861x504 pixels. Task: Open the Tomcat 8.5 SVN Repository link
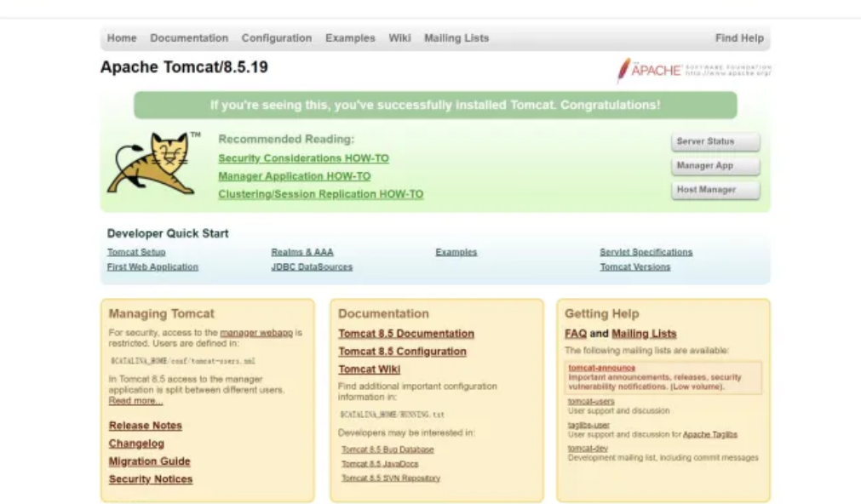coord(391,478)
